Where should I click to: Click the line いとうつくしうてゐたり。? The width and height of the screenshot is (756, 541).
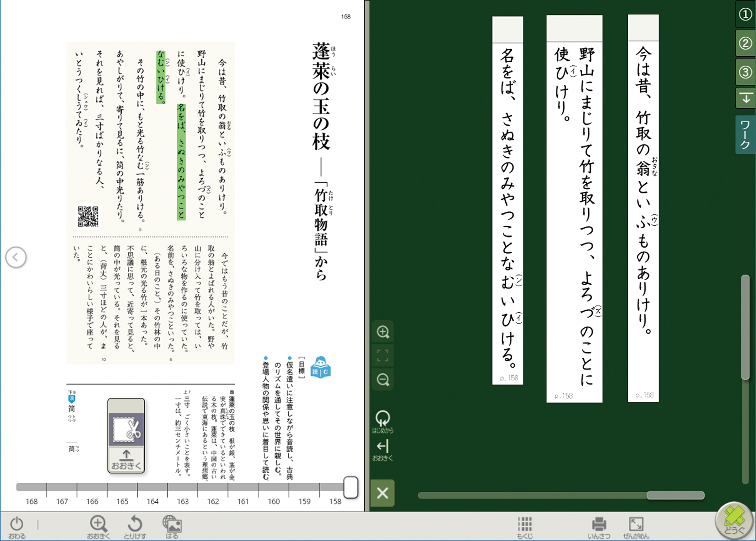pos(79,99)
